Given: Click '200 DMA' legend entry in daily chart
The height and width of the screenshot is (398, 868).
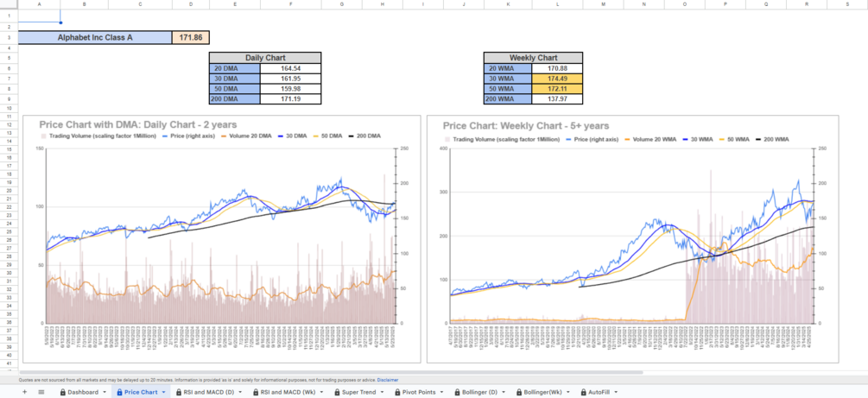Looking at the screenshot, I should pyautogui.click(x=365, y=136).
